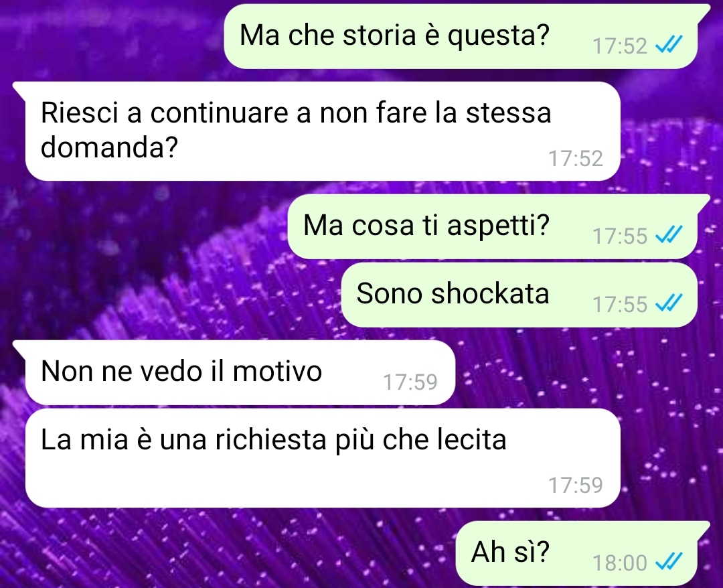Viewport: 723px width, 588px height.
Task: Tap the 'Ma cosa ti aspetti?' bubble
Action: point(493,226)
